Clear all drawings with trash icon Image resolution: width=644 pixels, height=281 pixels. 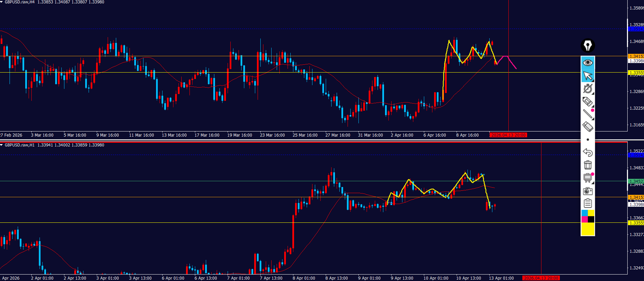587,165
